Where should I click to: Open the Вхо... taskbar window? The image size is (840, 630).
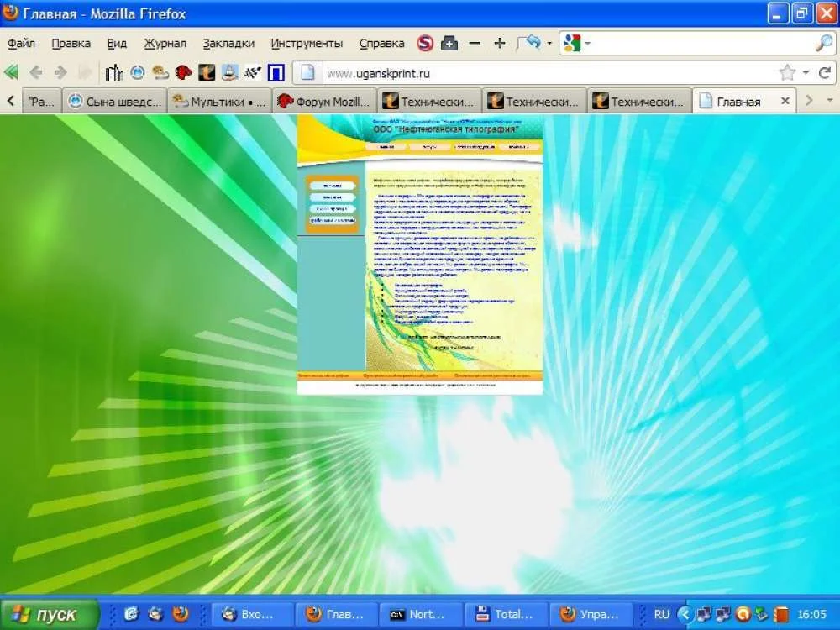[x=251, y=614]
